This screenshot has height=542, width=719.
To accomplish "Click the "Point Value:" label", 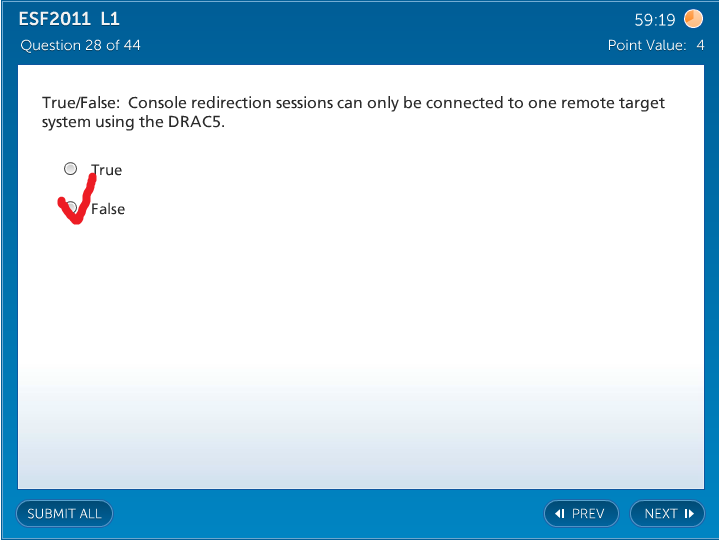I will pyautogui.click(x=647, y=45).
